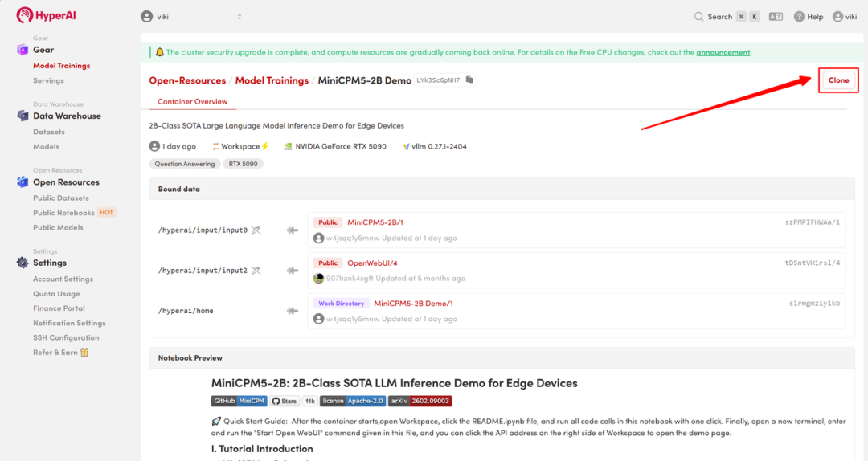Click the unbind icon beside /hyperai/input2
Screen dimensions: 868x461
pos(256,271)
